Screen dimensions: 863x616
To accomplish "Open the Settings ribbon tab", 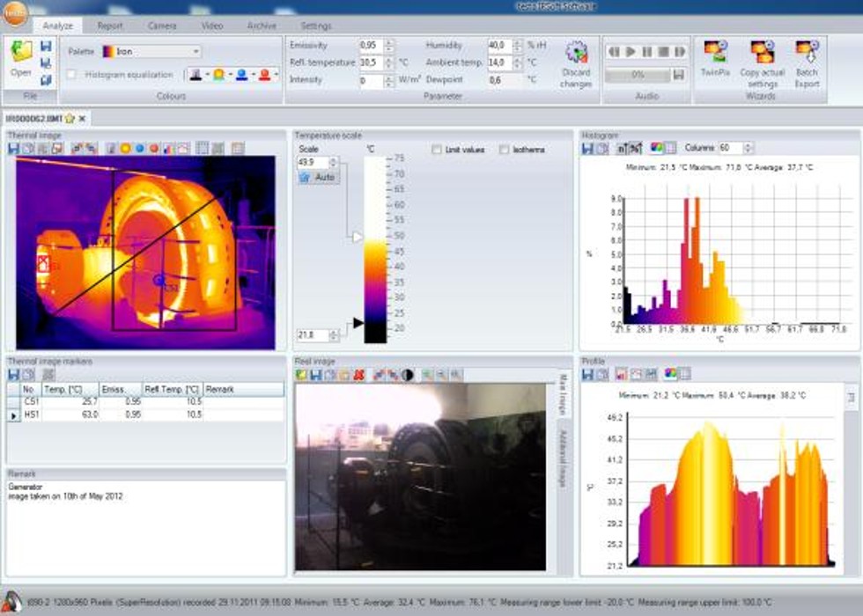I will (x=316, y=26).
